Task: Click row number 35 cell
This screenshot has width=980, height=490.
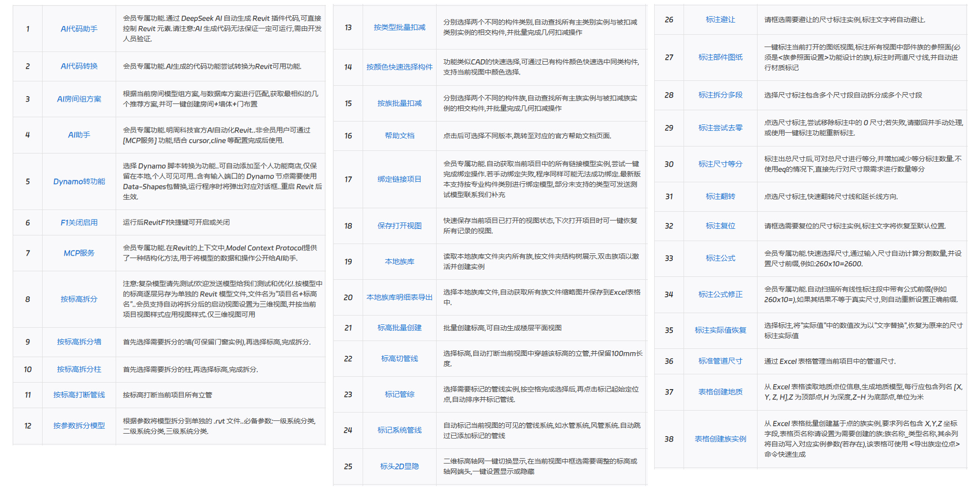Action: 669,330
